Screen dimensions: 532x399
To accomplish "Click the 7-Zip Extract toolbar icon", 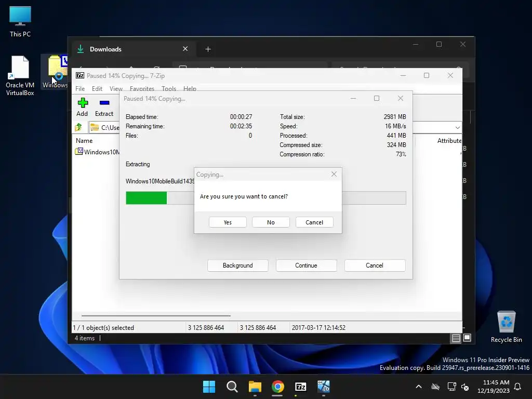I will (x=104, y=107).
